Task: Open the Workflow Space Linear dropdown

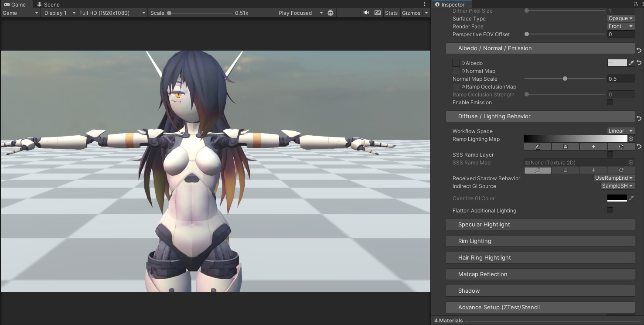Action: [621, 131]
